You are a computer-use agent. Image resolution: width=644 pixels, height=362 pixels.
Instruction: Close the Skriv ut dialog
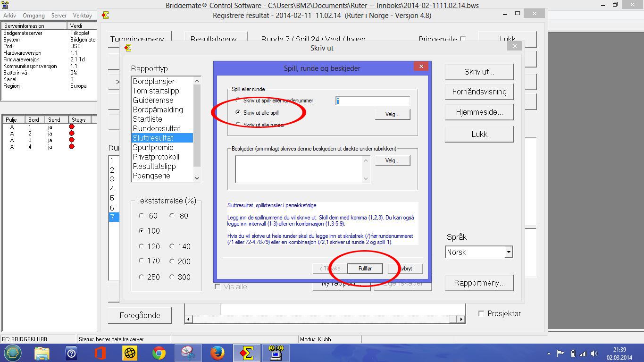tap(514, 46)
